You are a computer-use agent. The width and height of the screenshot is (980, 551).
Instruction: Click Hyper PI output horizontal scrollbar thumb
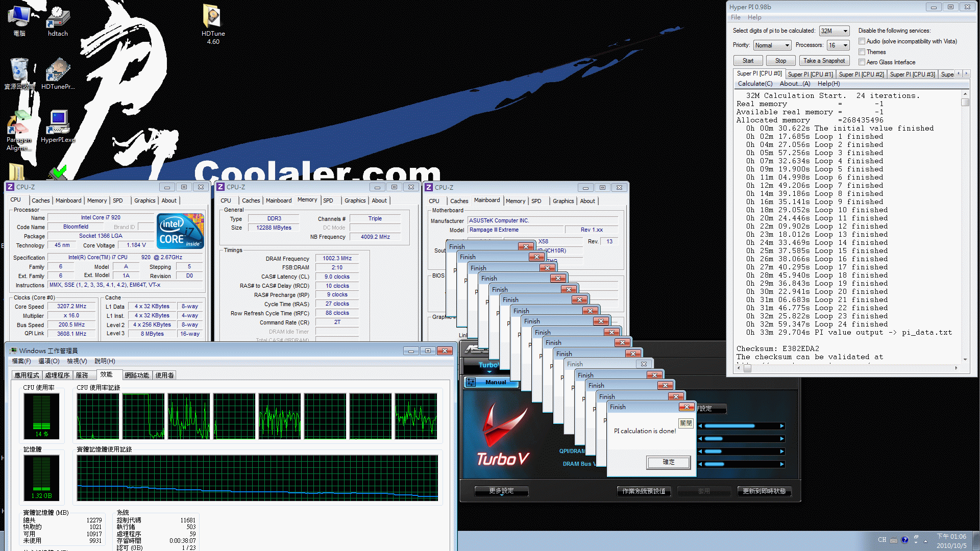(747, 368)
